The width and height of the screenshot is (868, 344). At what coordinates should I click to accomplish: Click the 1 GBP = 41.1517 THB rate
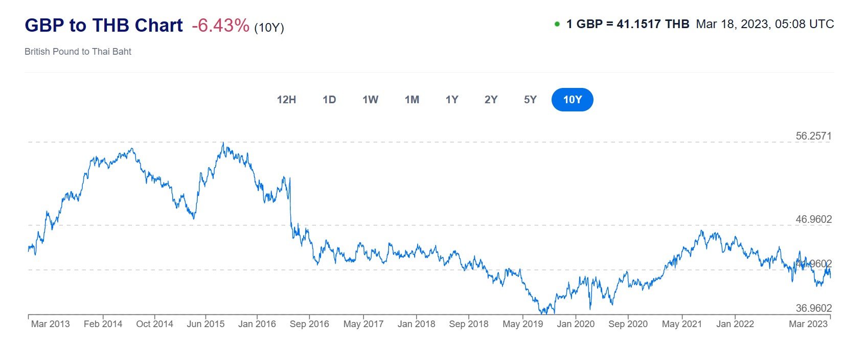click(x=628, y=24)
